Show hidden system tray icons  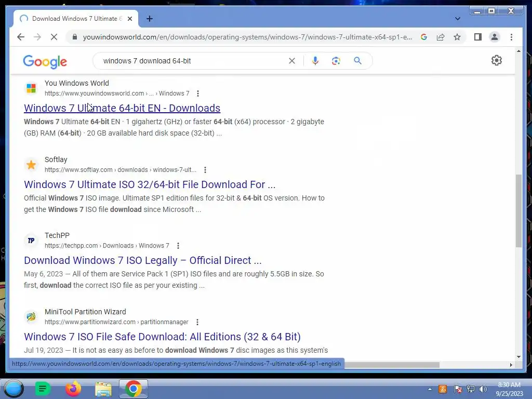coord(430,389)
